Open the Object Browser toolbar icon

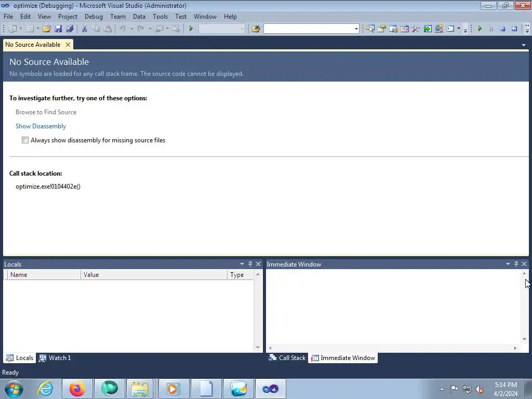click(393, 29)
